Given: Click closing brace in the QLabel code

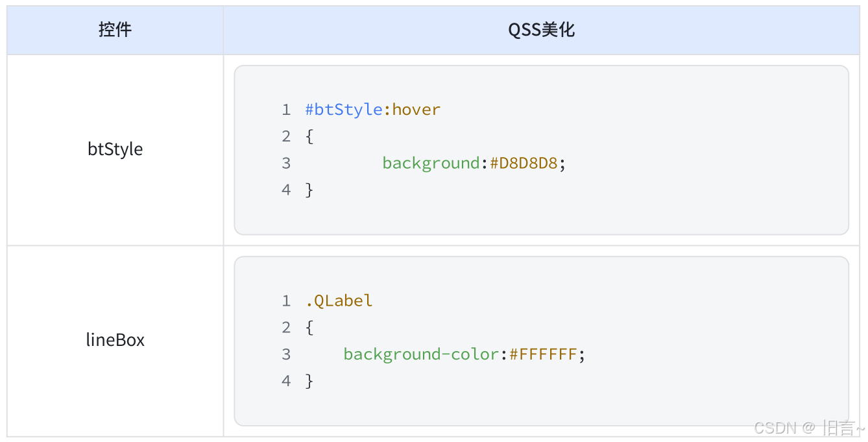Looking at the screenshot, I should click(309, 381).
